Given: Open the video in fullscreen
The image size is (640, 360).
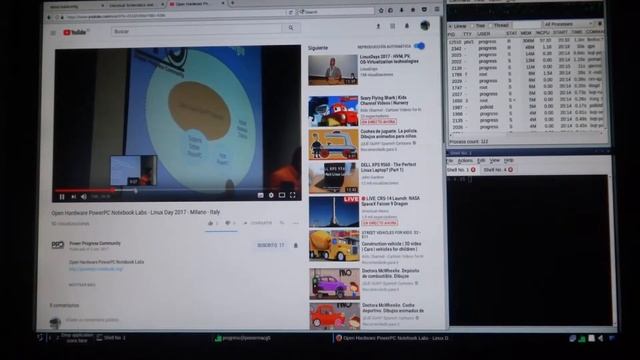Looking at the screenshot, I should pos(293,195).
